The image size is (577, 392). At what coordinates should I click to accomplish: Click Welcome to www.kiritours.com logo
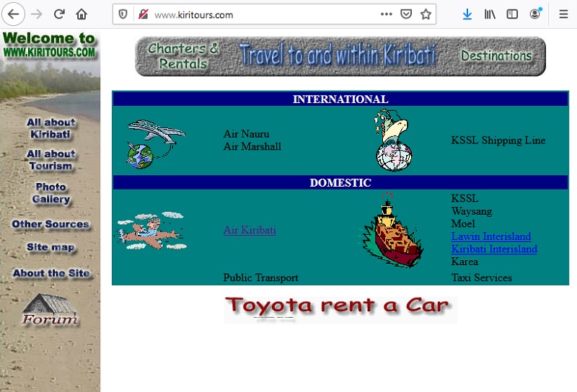(49, 45)
